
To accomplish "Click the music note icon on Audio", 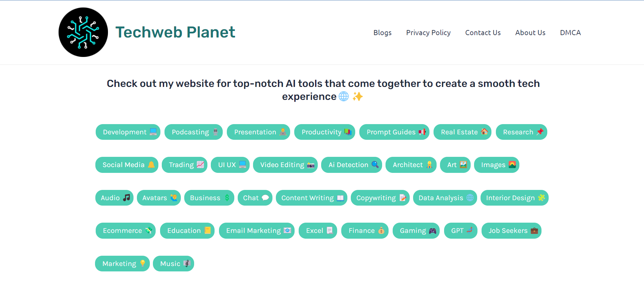I will point(127,198).
